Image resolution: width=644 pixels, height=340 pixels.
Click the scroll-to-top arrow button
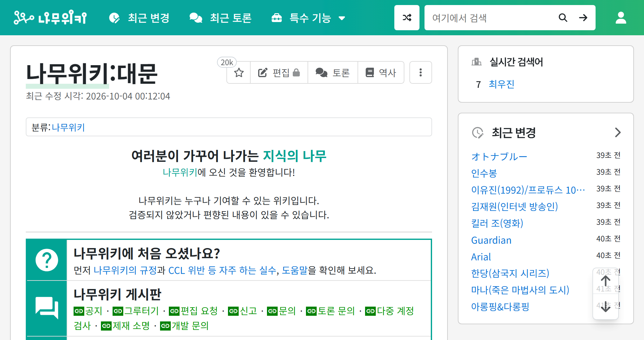point(606,281)
